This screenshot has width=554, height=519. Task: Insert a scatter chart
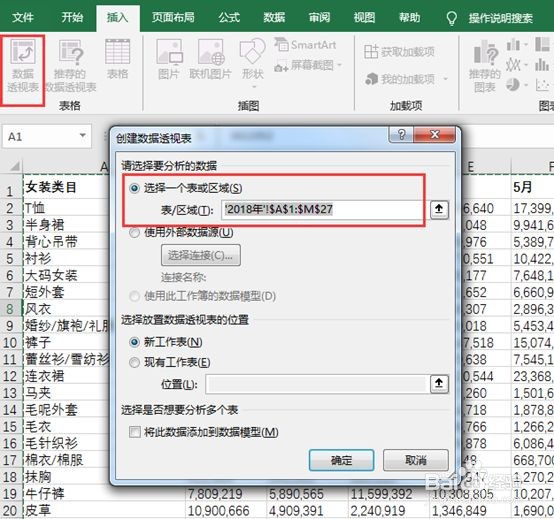coord(543,84)
